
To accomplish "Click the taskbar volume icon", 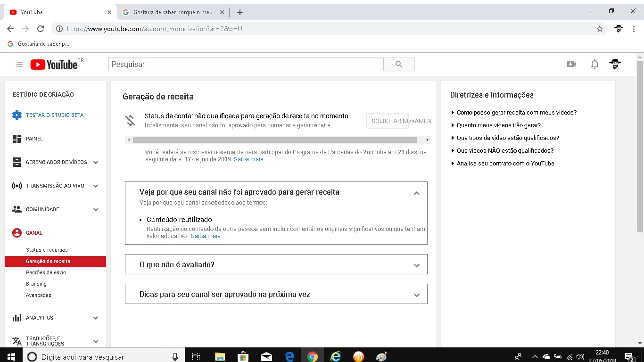I will [580, 357].
